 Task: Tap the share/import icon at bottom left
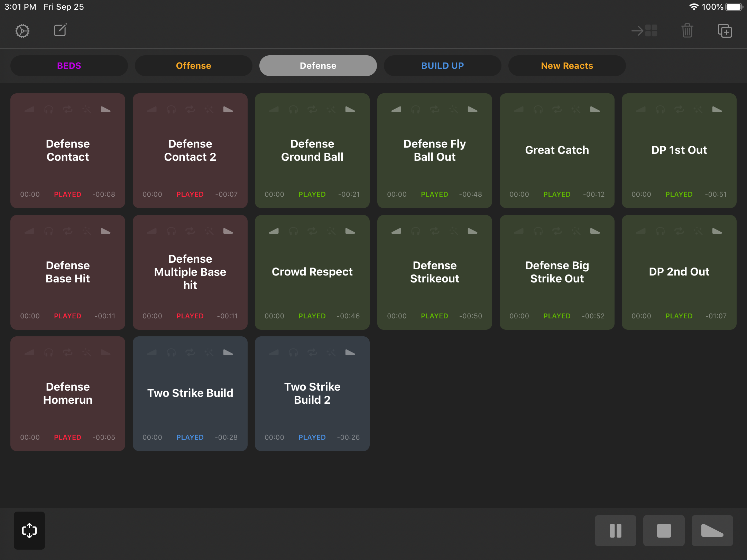29,530
